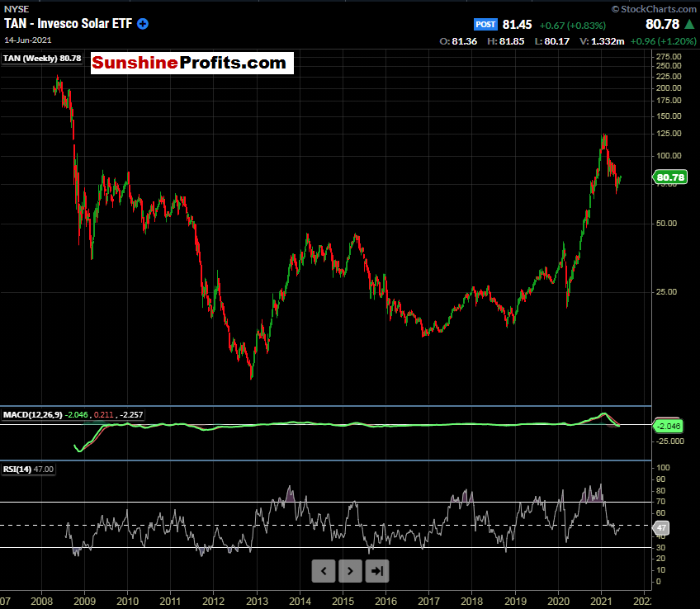Click the '2018' year label on time axis
This screenshot has width=700, height=609.
pos(472,602)
